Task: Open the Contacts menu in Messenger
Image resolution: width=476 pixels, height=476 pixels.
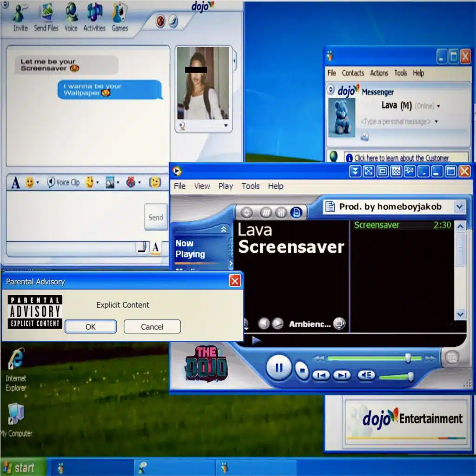Action: 353,73
